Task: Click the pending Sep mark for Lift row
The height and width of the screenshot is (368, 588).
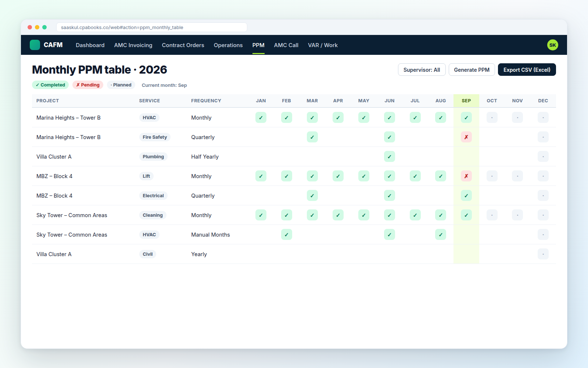Action: (x=466, y=176)
